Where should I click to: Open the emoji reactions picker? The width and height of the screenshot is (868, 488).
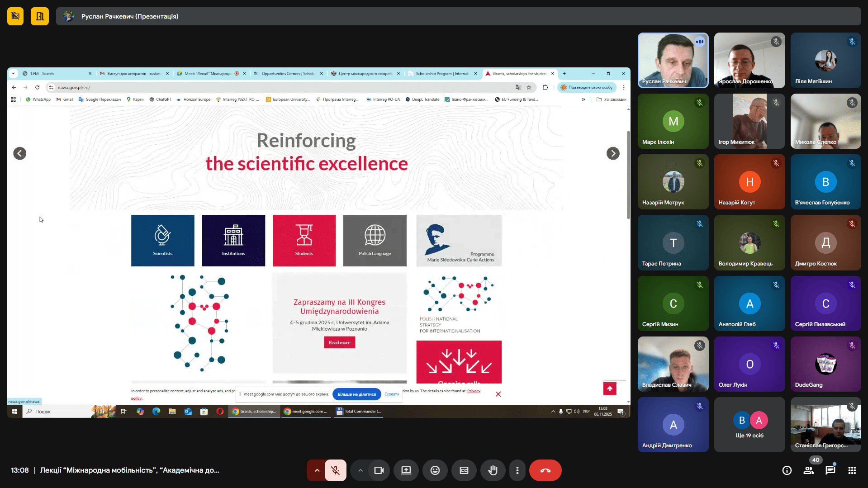click(x=435, y=470)
